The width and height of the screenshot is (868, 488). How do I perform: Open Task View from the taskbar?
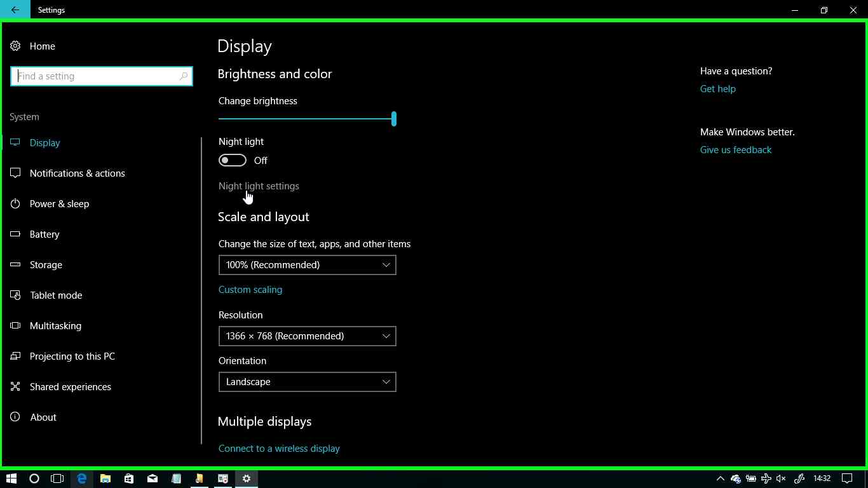click(57, 478)
